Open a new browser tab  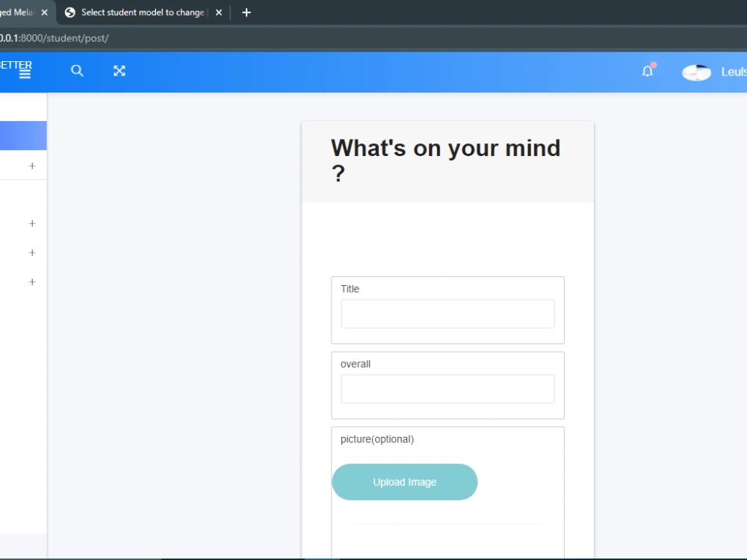(247, 13)
